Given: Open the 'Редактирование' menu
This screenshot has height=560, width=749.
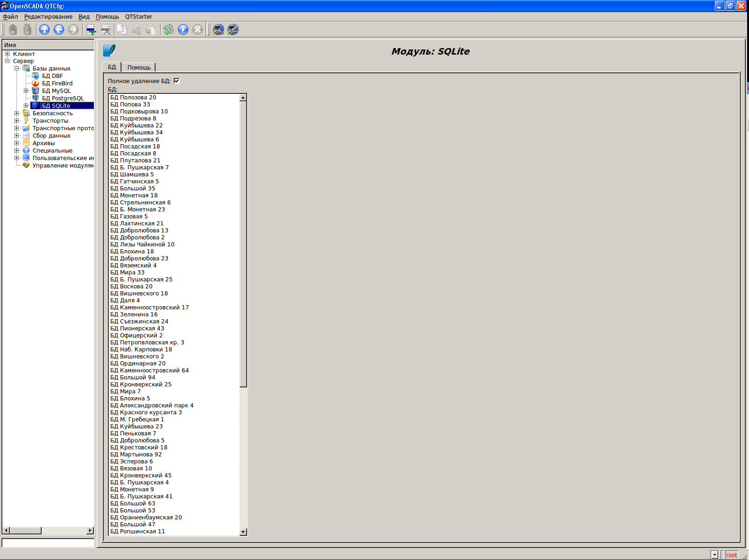Looking at the screenshot, I should 48,17.
